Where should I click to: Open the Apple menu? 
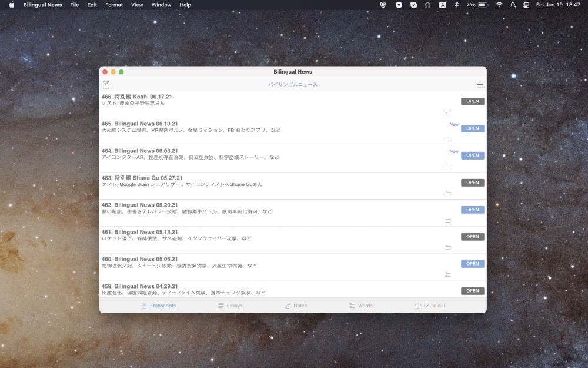click(11, 5)
